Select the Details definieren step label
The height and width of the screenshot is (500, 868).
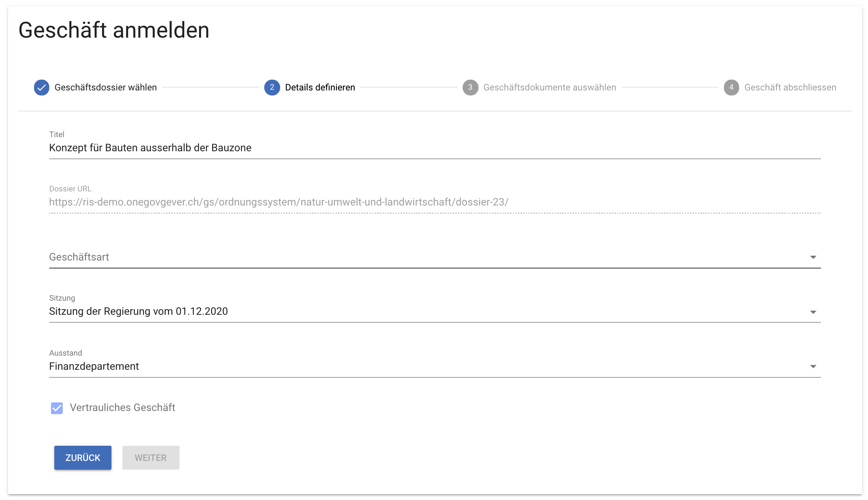(320, 88)
